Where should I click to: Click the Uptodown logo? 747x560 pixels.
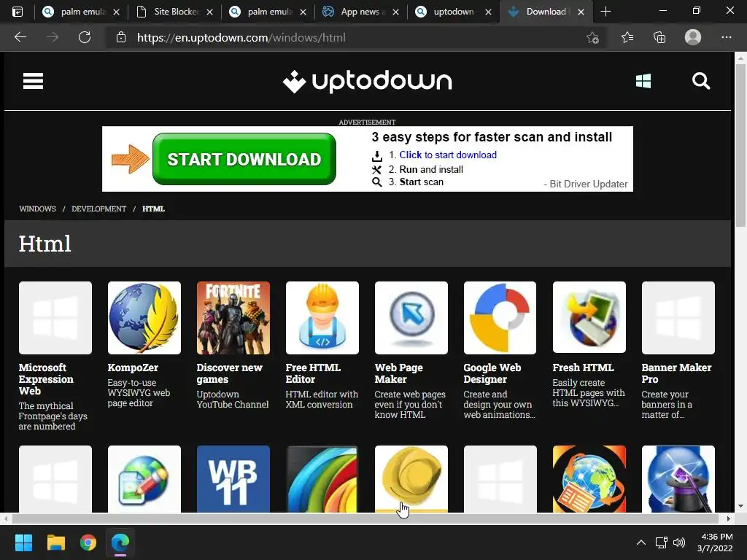coord(367,82)
